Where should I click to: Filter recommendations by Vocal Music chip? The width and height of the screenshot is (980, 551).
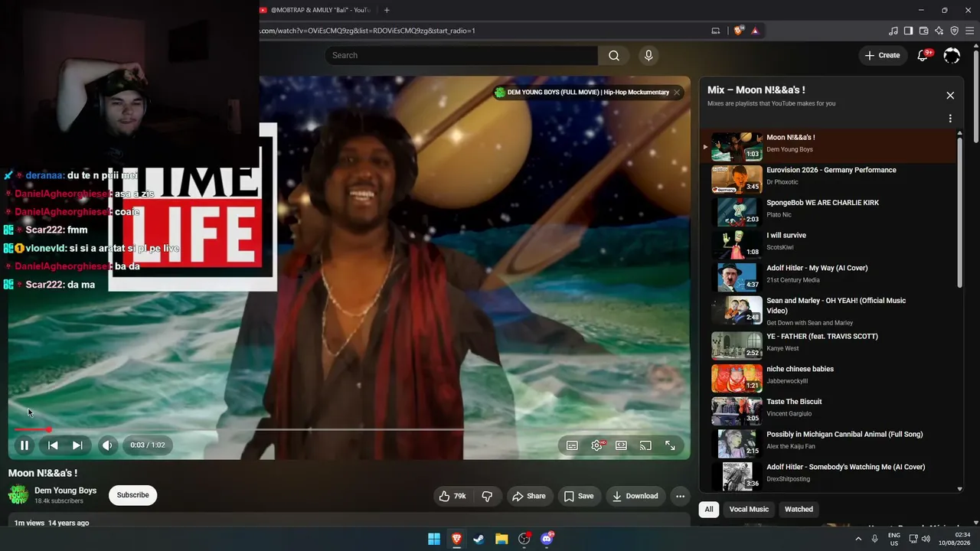tap(749, 509)
